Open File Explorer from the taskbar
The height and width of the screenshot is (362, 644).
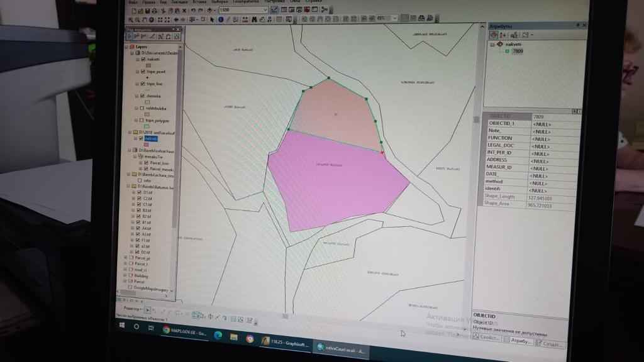point(234,337)
